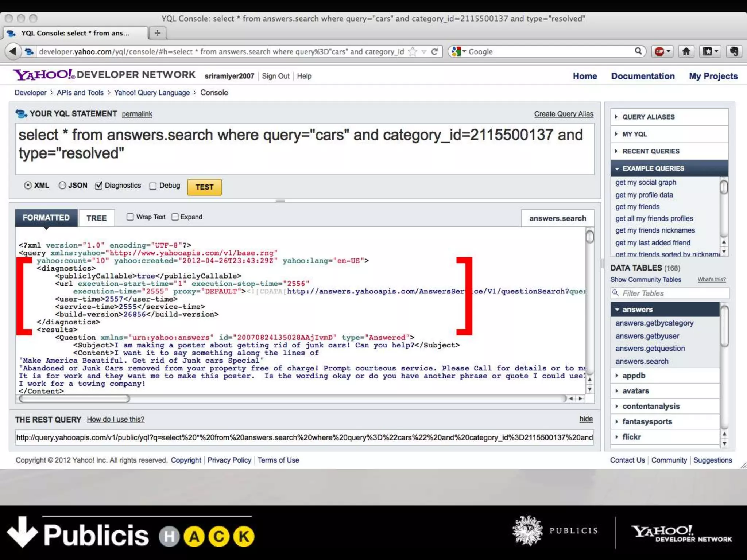The height and width of the screenshot is (560, 747).
Task: Uncheck the Diagnostics checkbox
Action: point(98,186)
